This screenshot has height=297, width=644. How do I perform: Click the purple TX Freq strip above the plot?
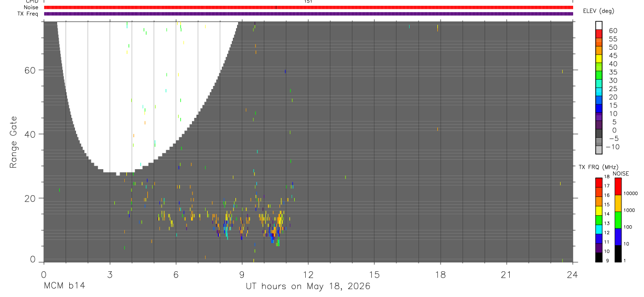pos(308,14)
